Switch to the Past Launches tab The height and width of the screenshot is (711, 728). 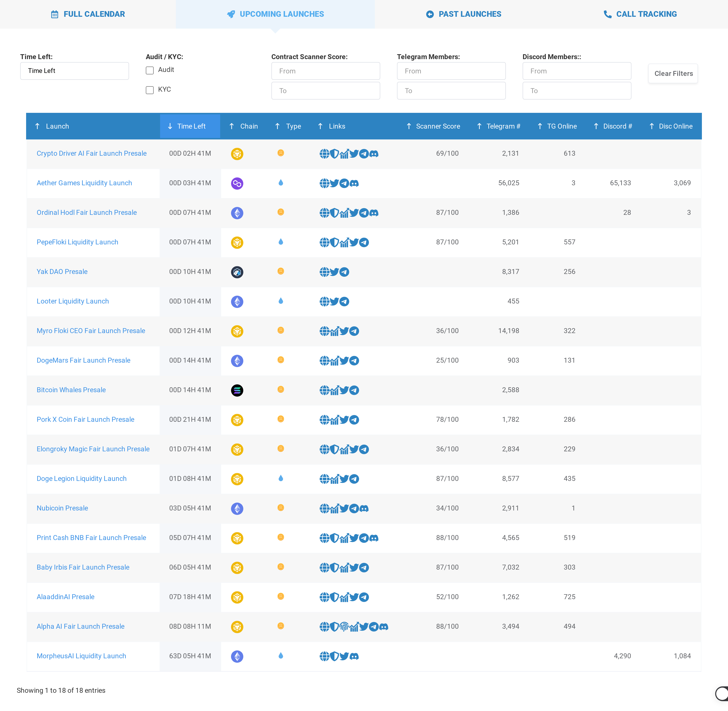pos(463,14)
